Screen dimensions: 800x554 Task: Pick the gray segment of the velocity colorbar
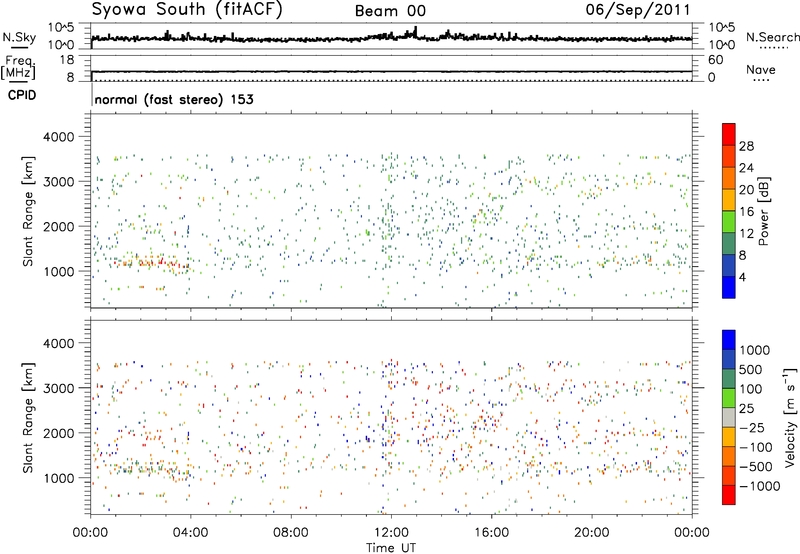click(x=729, y=418)
